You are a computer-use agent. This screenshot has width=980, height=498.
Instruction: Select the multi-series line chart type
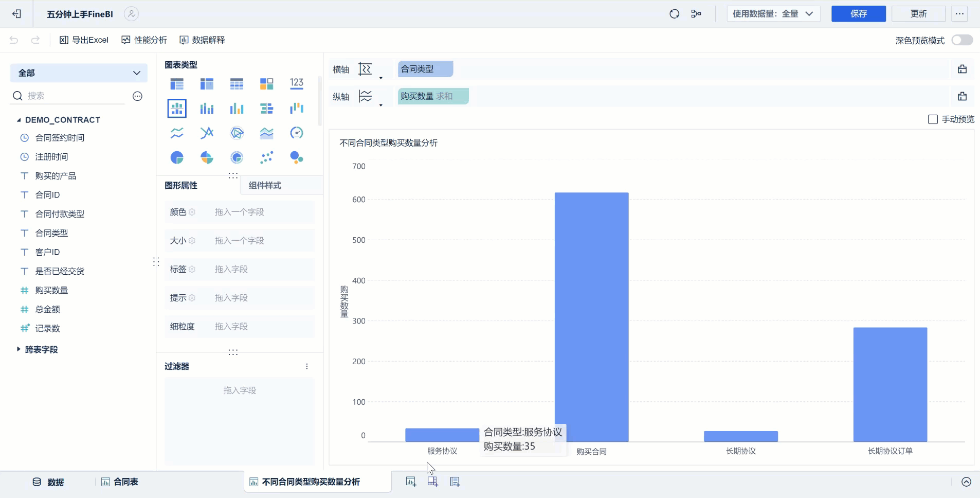pos(207,133)
